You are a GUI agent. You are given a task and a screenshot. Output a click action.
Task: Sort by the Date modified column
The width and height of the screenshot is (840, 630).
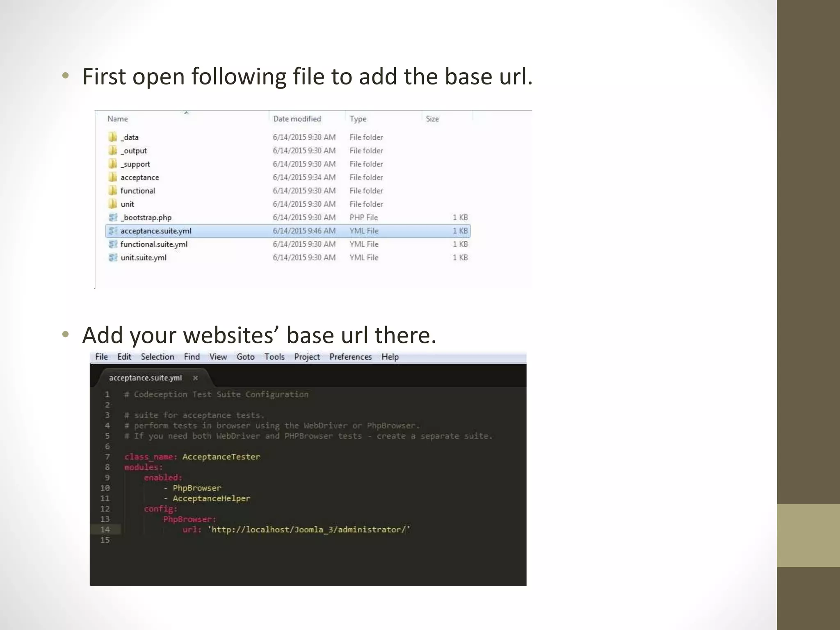click(x=297, y=119)
